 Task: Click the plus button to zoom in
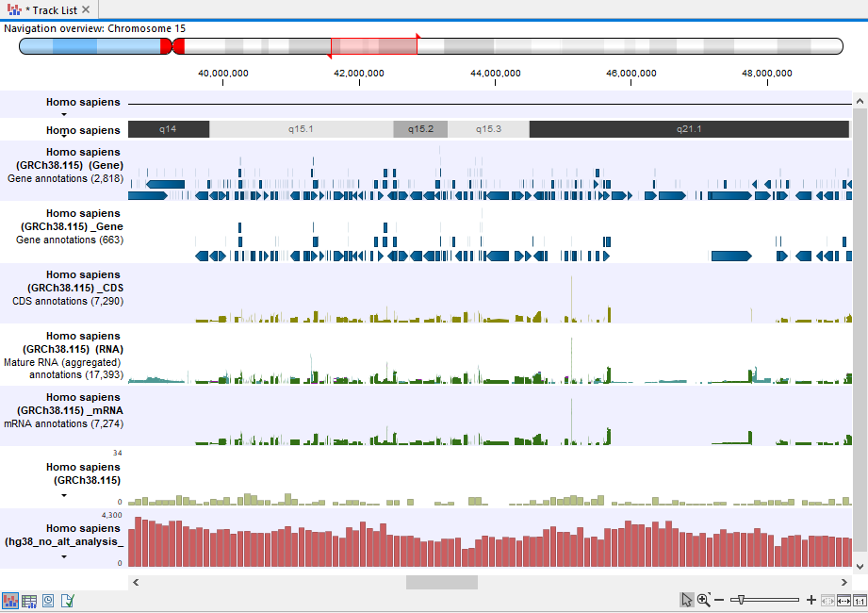811,599
